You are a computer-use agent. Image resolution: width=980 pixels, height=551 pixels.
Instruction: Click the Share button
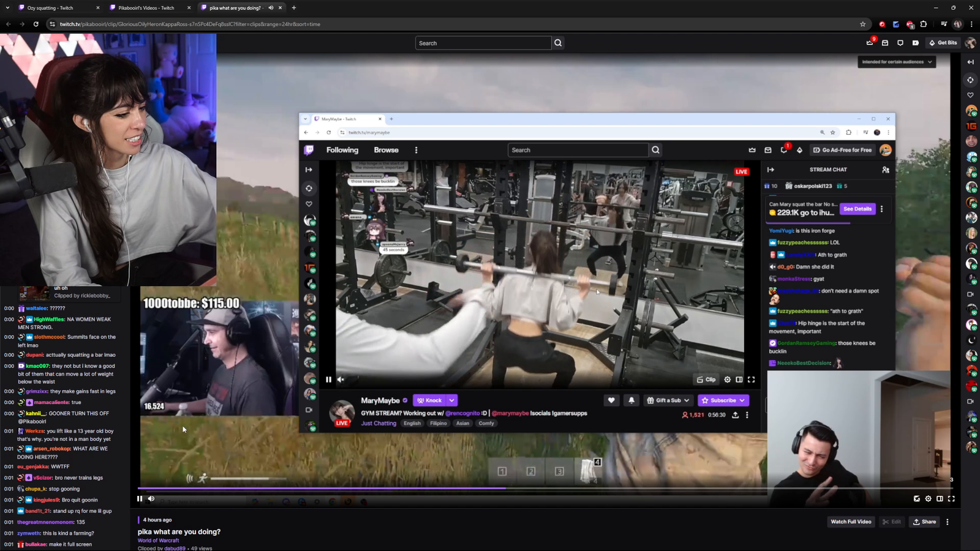[925, 522]
